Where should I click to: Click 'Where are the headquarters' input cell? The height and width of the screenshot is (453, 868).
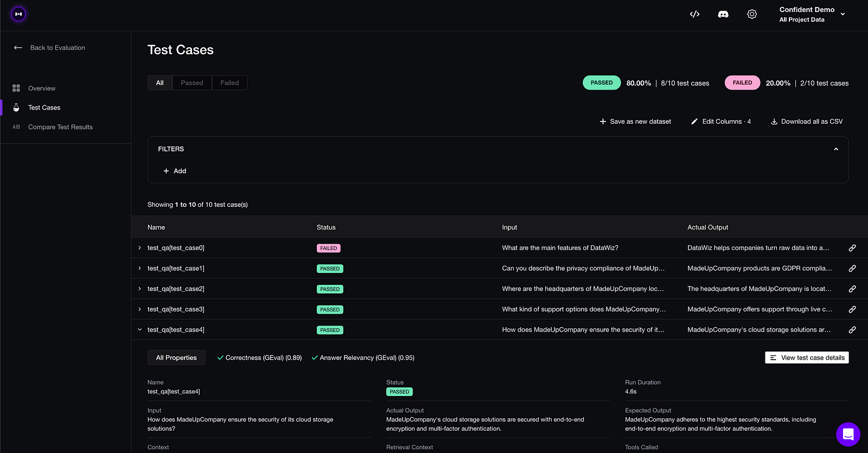coord(583,289)
